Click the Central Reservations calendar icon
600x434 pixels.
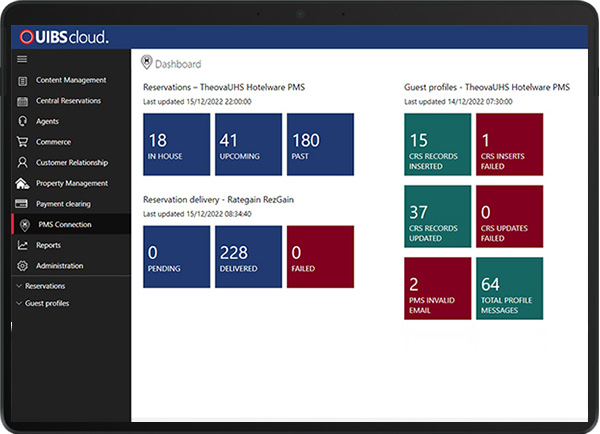click(23, 101)
